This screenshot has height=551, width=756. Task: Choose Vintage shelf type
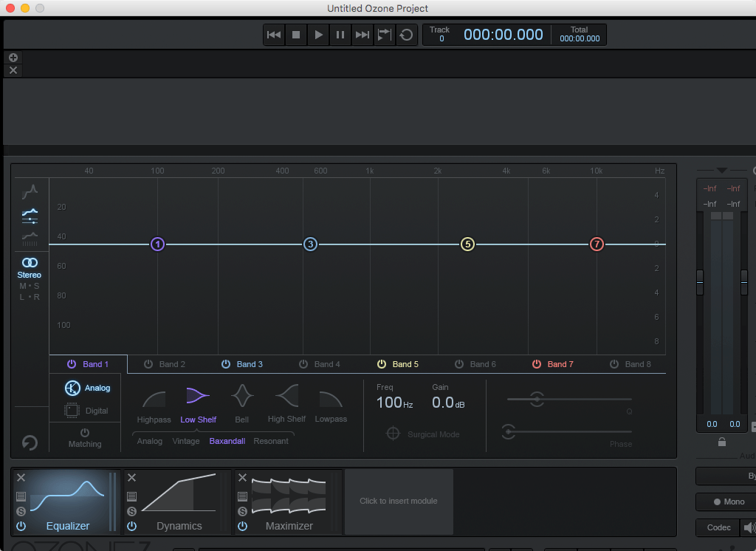(186, 441)
